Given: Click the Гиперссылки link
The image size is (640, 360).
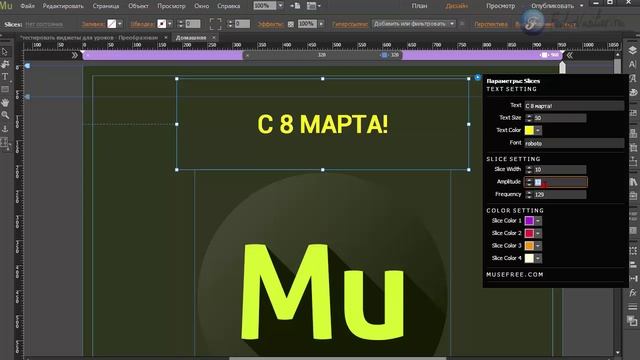Looking at the screenshot, I should [x=350, y=24].
